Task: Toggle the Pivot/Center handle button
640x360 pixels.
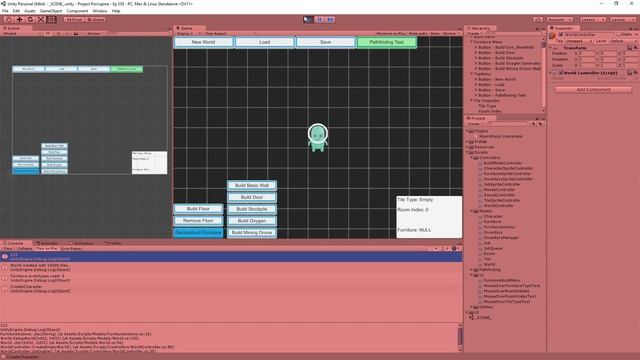Action: (74, 20)
